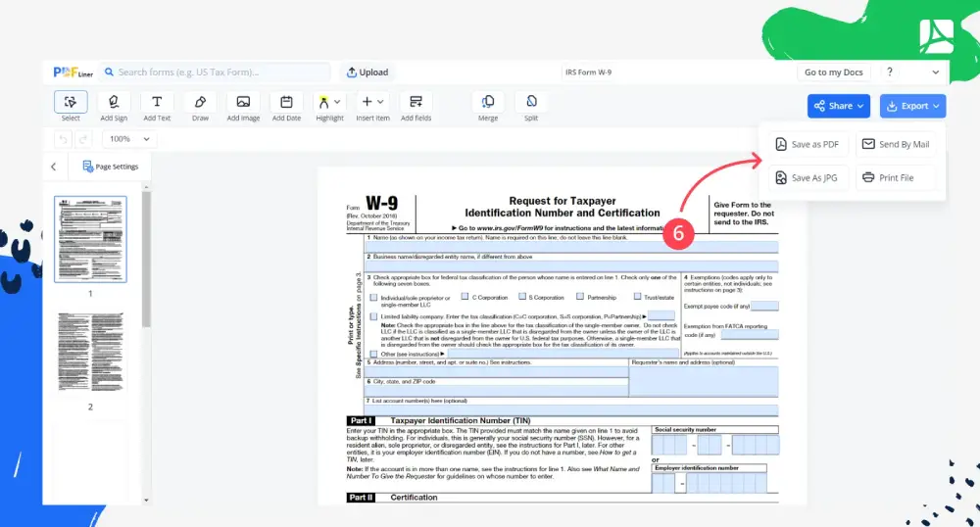Collapse the thumbnails panel with back arrow

(54, 167)
